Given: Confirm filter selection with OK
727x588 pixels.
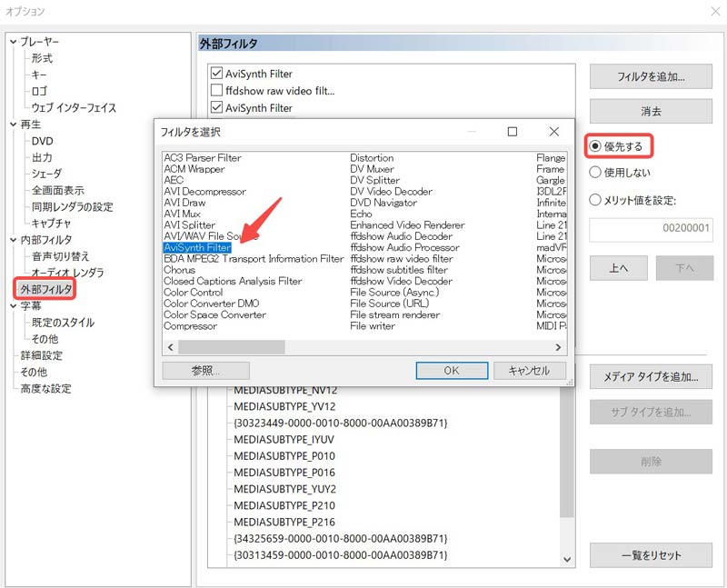Looking at the screenshot, I should (452, 371).
